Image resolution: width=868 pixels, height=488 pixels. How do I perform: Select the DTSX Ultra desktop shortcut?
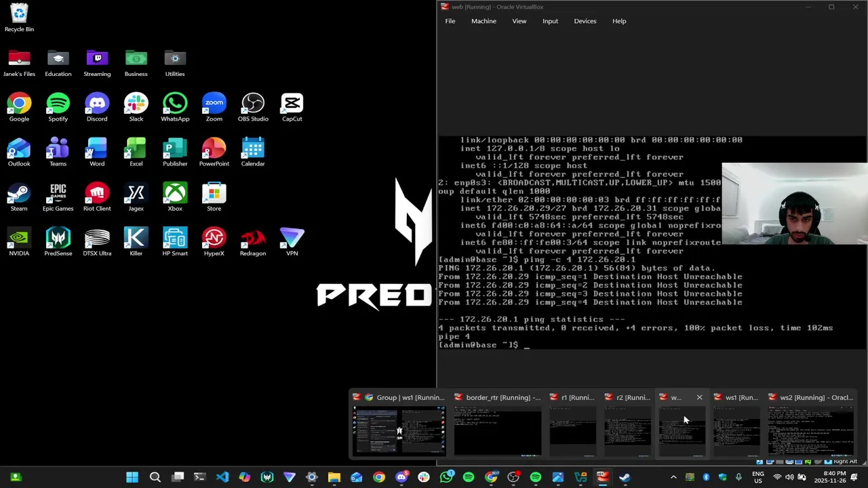97,242
